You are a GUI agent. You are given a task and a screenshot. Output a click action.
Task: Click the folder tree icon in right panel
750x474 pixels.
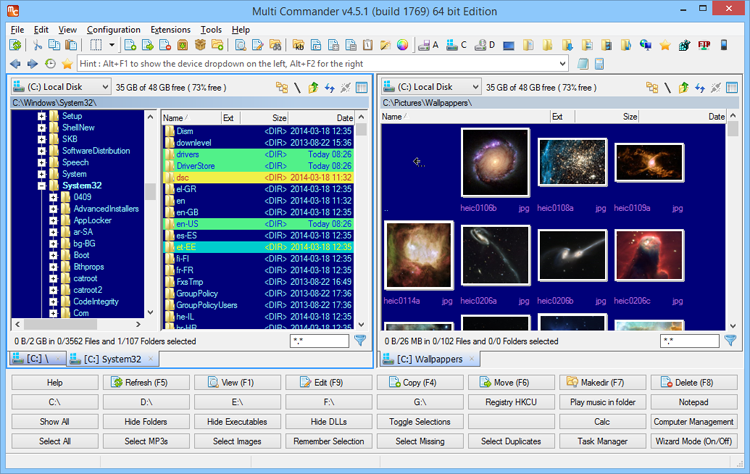pyautogui.click(x=651, y=87)
